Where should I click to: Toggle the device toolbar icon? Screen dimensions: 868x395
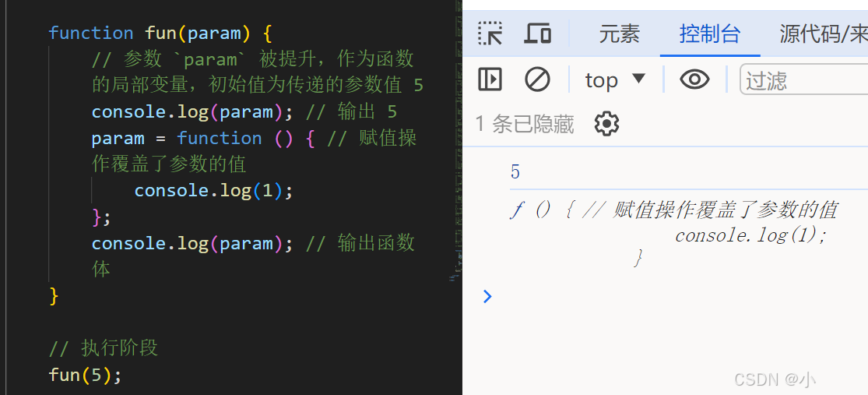(537, 34)
